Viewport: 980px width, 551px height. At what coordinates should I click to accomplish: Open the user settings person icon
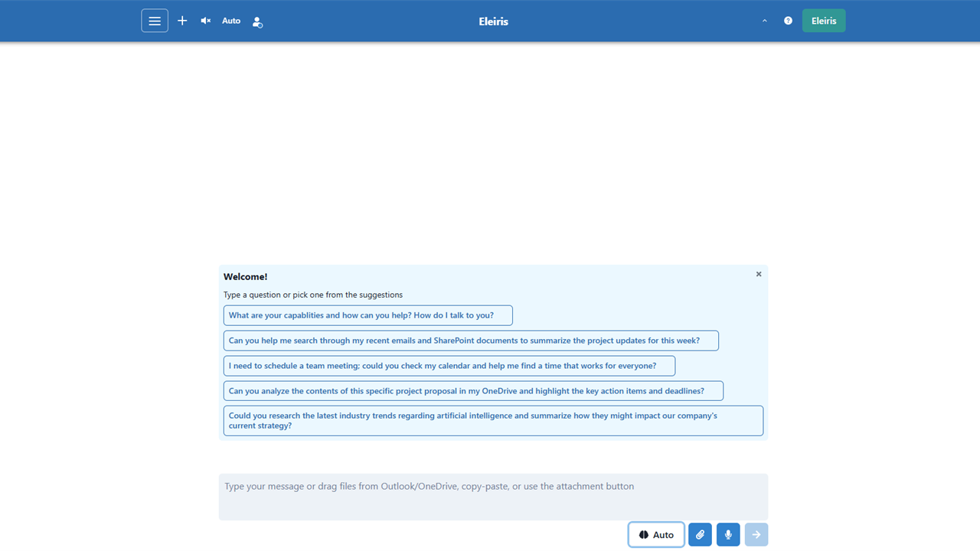pos(257,21)
